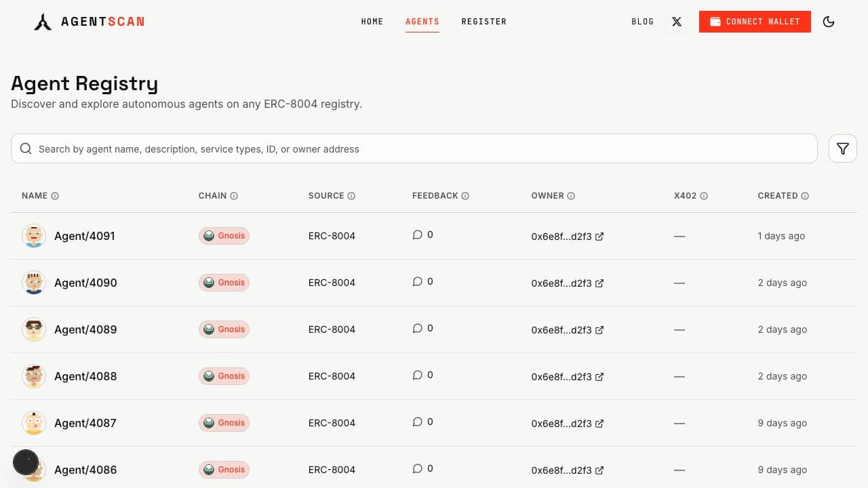This screenshot has width=868, height=488.
Task: Click "2 days ago" cell for Agent/4090
Action: [783, 283]
